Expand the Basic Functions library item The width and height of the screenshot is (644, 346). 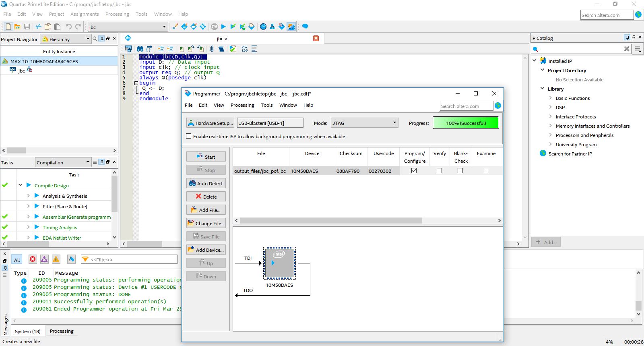coord(551,98)
